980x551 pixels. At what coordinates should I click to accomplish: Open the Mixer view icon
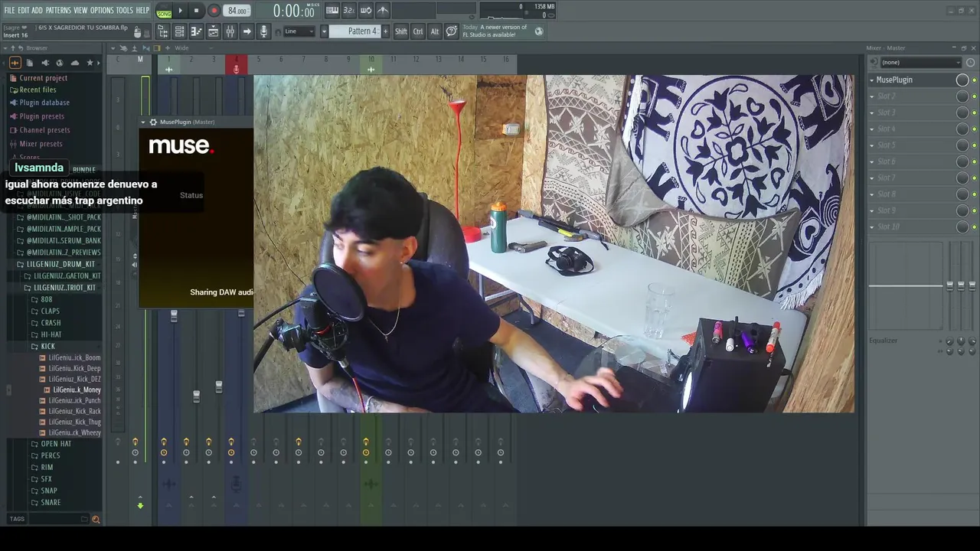pyautogui.click(x=230, y=31)
